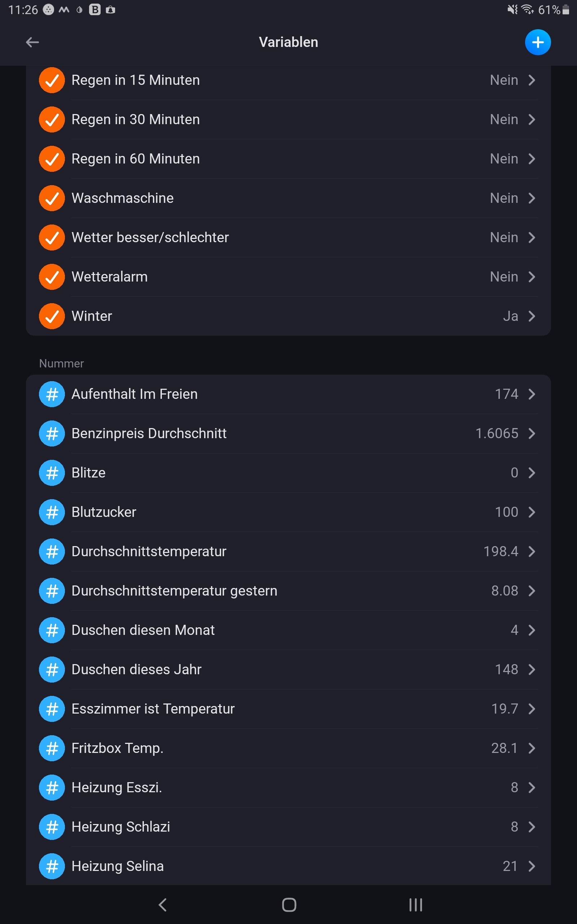Viewport: 577px width, 924px height.
Task: Tap the number icon next to Blutzucker
Action: click(x=52, y=512)
